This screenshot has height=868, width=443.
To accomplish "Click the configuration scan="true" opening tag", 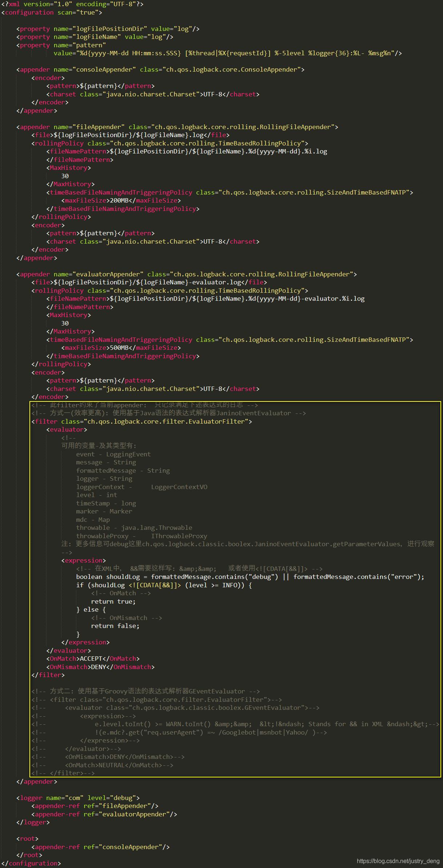I will 52,12.
